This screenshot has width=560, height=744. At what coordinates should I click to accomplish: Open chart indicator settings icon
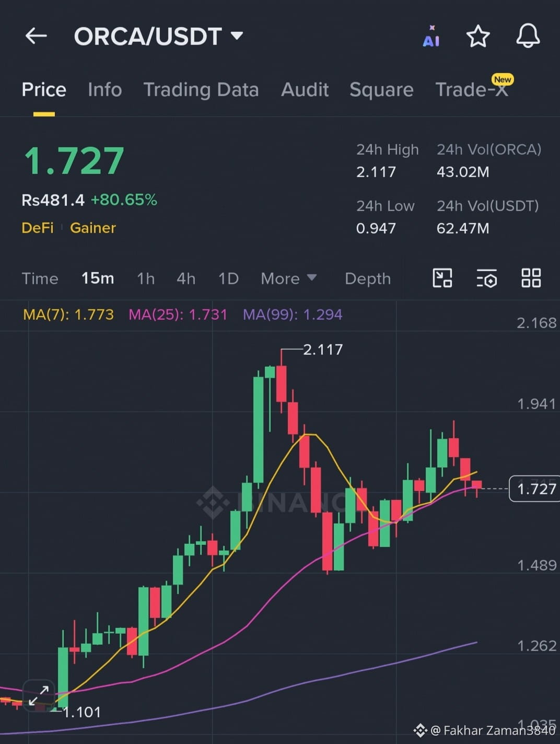[x=486, y=278]
